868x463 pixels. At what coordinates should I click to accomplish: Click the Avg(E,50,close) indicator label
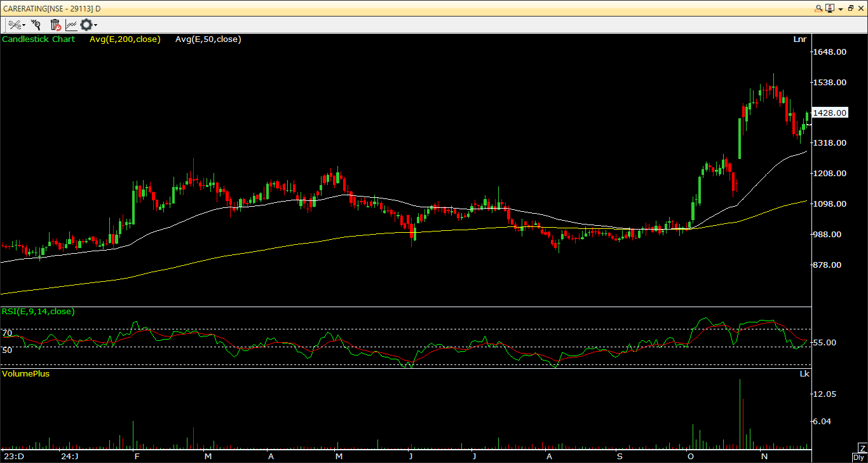coord(208,39)
